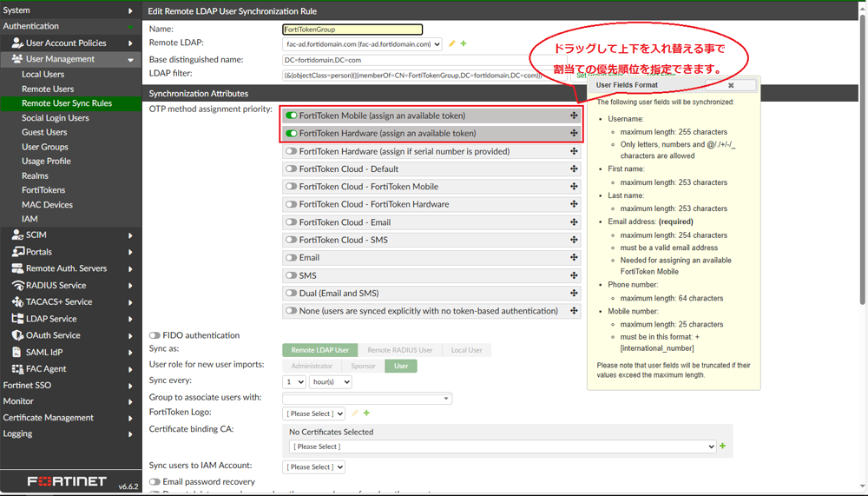Click the green plus next to FortiToken Logo

click(x=366, y=413)
